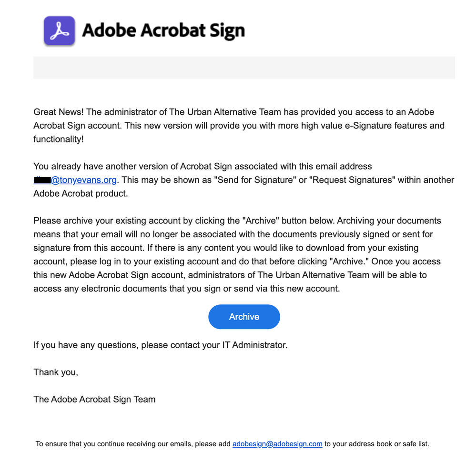Screen dimensions: 476x462
Task: Click the 'Great News!' opening text
Action: click(x=59, y=112)
